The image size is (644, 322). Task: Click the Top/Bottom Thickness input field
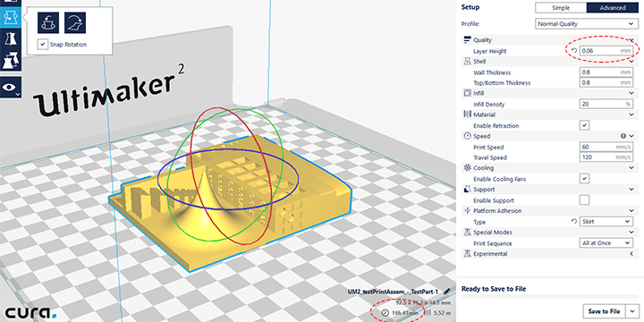pos(606,82)
